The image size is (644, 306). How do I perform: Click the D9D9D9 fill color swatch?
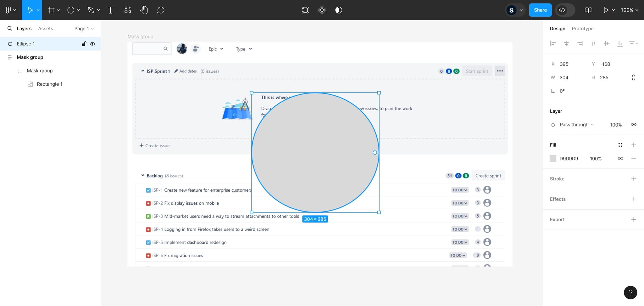point(553,158)
